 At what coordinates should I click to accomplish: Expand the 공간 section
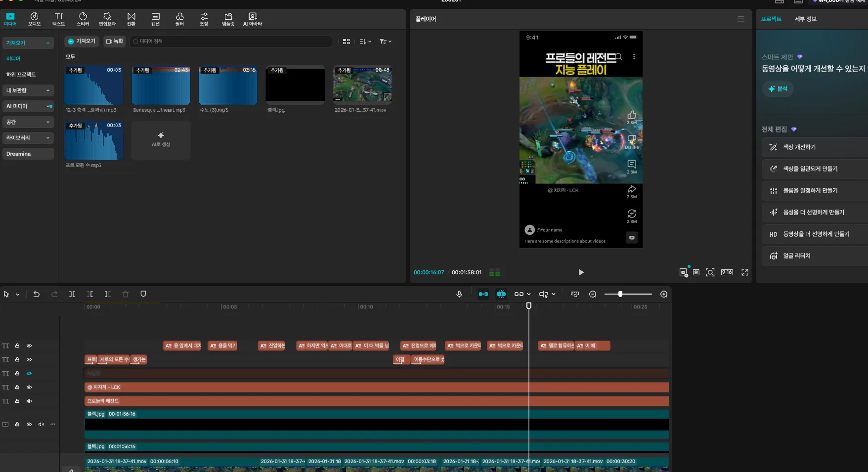28,122
